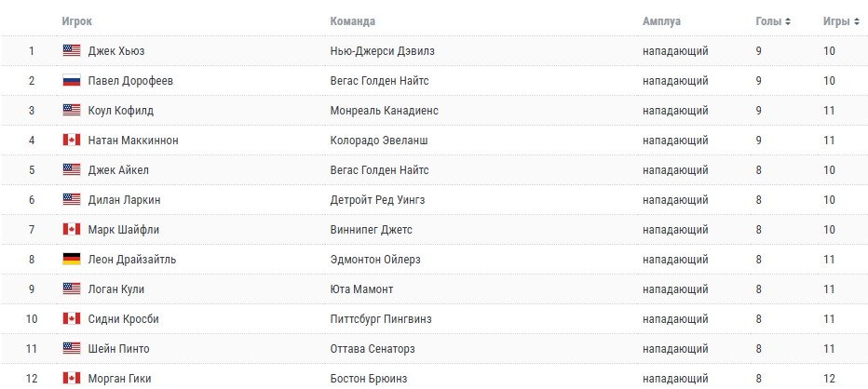Click the Canadian flag beside Натан Маккиннон
Image resolution: width=868 pixels, height=389 pixels.
(72, 140)
